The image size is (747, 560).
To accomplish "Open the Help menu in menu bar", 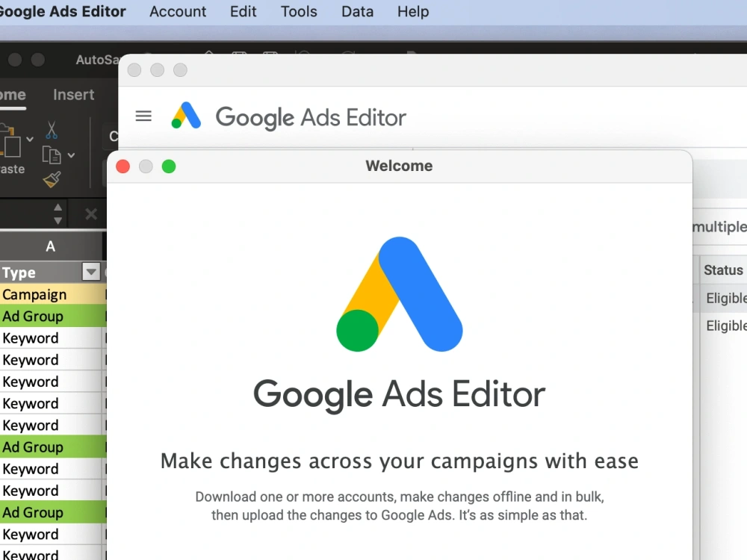I will [x=413, y=11].
